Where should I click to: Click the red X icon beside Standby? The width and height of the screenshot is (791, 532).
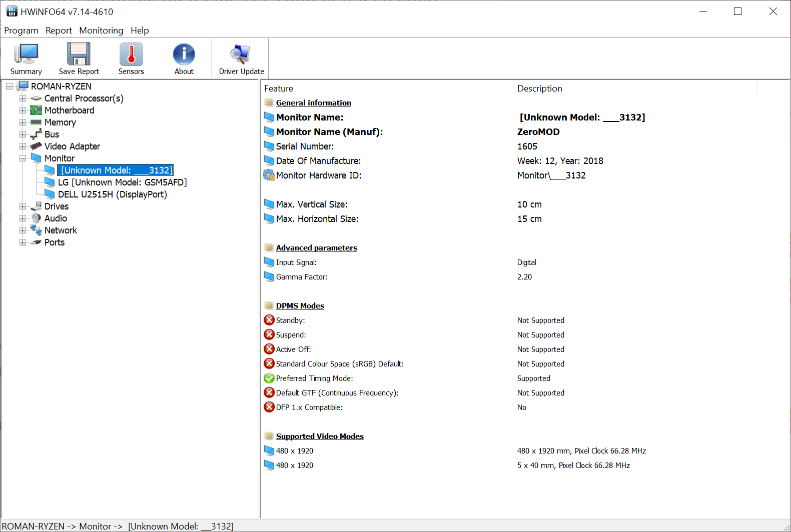[x=269, y=320]
